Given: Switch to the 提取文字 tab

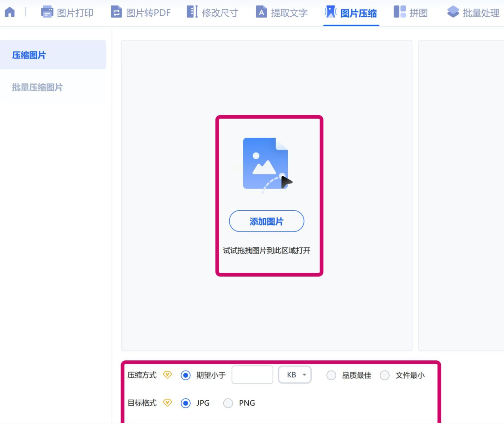Looking at the screenshot, I should 281,12.
